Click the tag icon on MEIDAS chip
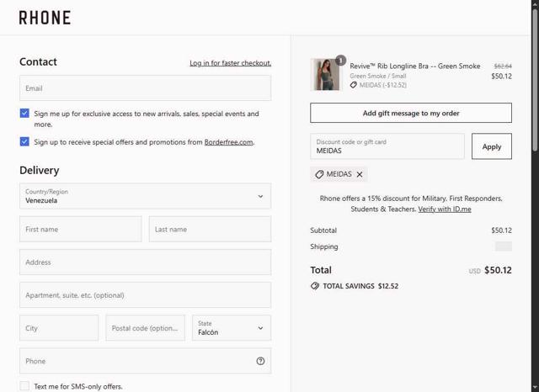Image resolution: width=539 pixels, height=392 pixels. click(x=319, y=174)
